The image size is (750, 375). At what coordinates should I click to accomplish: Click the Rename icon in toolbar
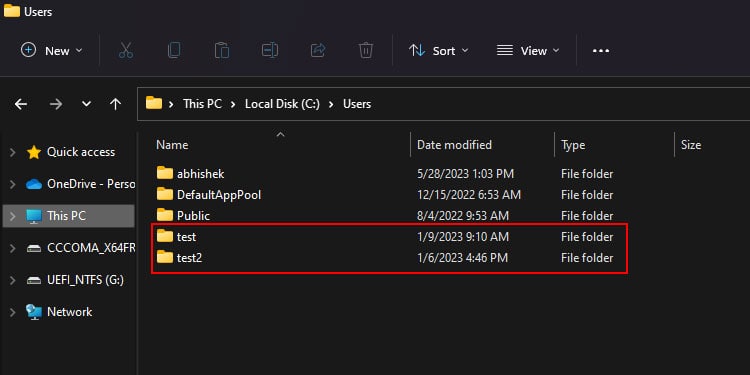click(270, 50)
